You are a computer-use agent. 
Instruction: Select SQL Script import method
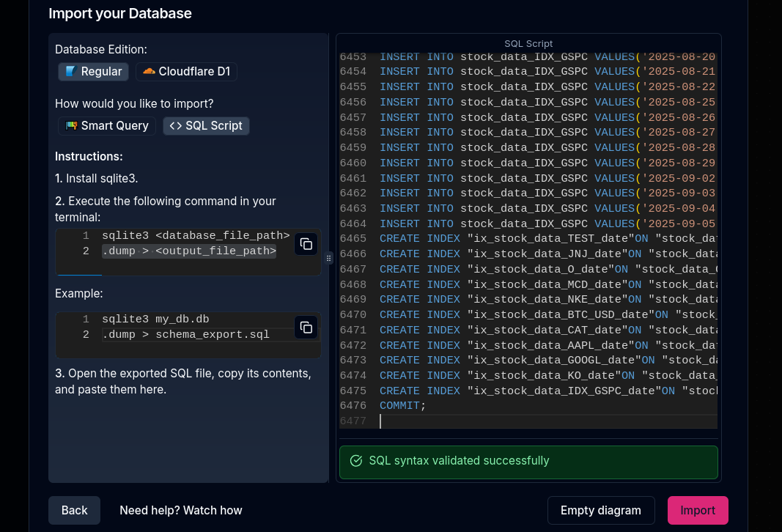[206, 126]
